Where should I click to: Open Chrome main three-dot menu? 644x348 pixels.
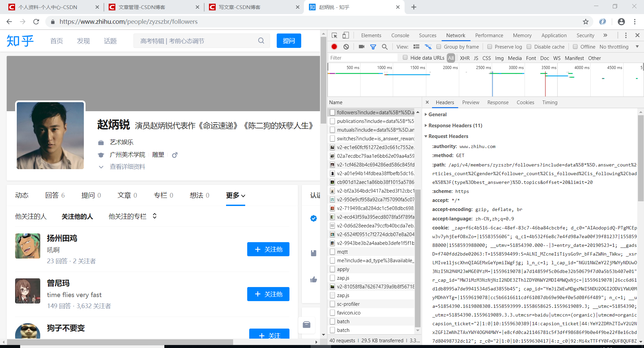(x=635, y=21)
